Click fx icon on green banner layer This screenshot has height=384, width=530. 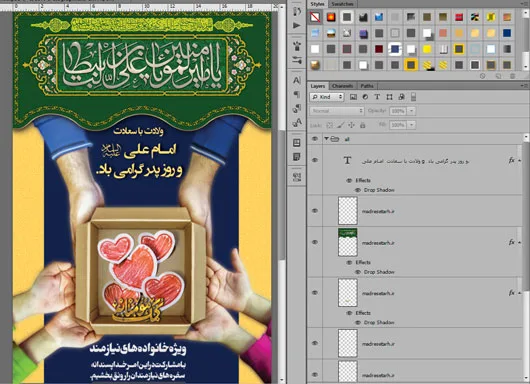[x=512, y=242]
